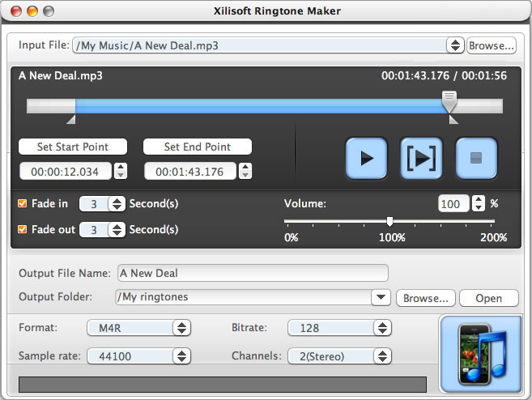Open the Sample rate dropdown
This screenshot has height=400, width=532.
click(x=138, y=356)
